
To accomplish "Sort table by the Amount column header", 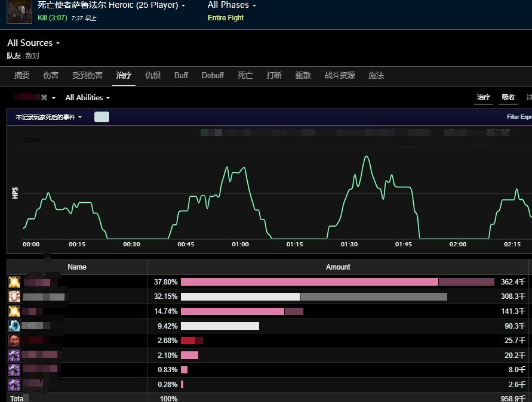I will pyautogui.click(x=338, y=267).
